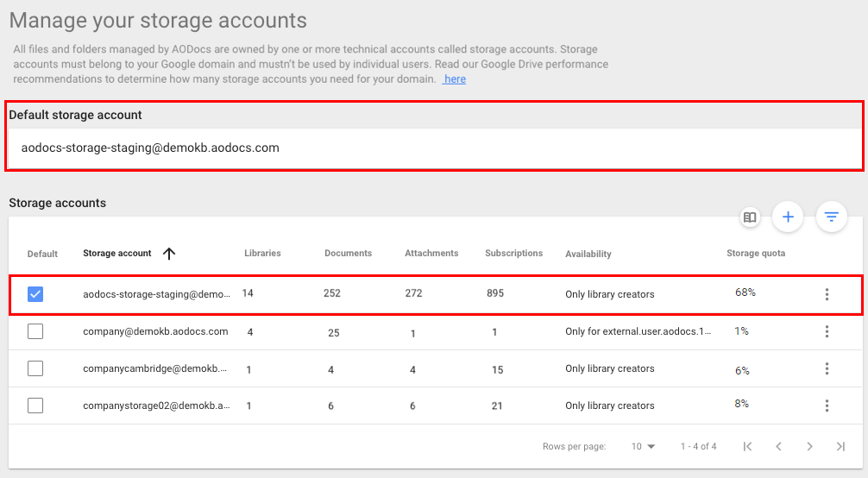This screenshot has height=478, width=868.
Task: Check default box for companycambridge account
Action: (x=35, y=368)
